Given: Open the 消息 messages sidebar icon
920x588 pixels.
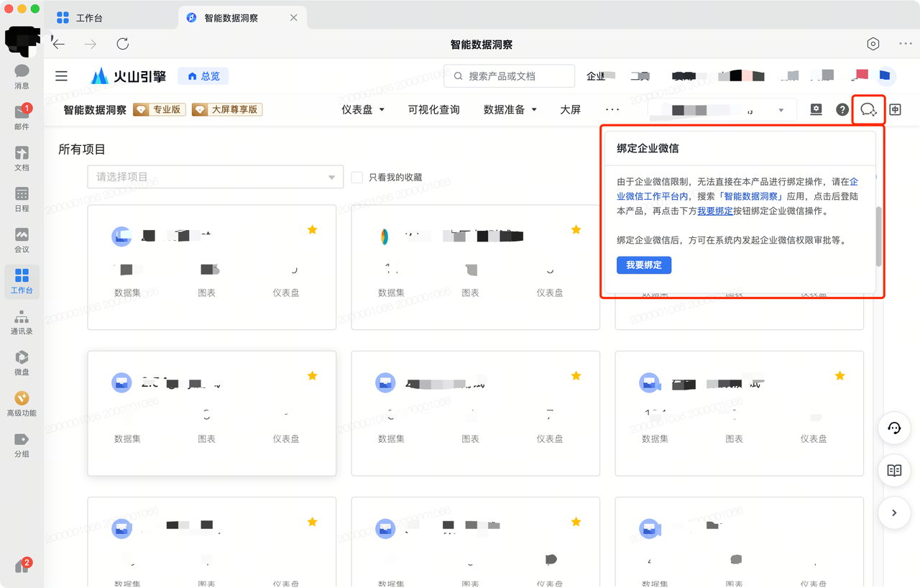Looking at the screenshot, I should pos(22,75).
